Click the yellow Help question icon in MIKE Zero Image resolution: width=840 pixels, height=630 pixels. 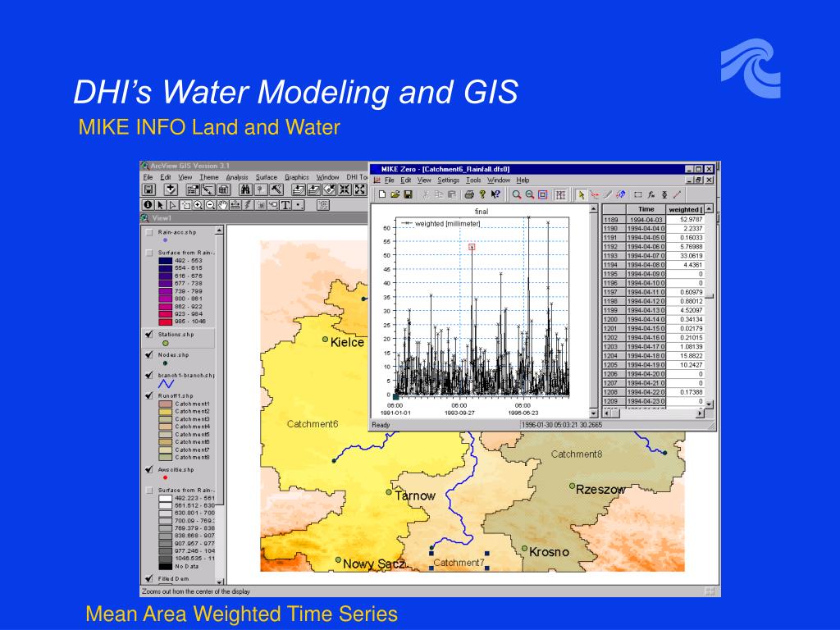482,194
